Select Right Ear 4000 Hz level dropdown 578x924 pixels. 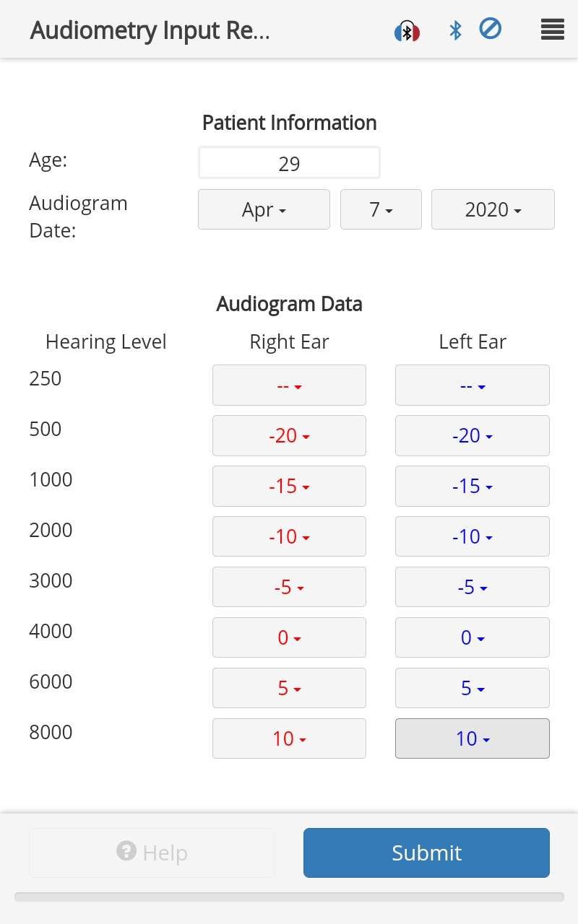coord(289,638)
